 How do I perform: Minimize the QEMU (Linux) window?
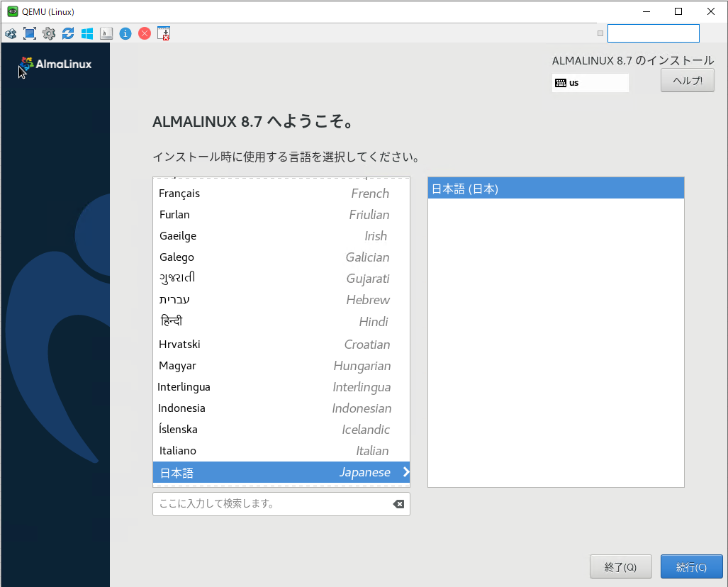pyautogui.click(x=646, y=11)
